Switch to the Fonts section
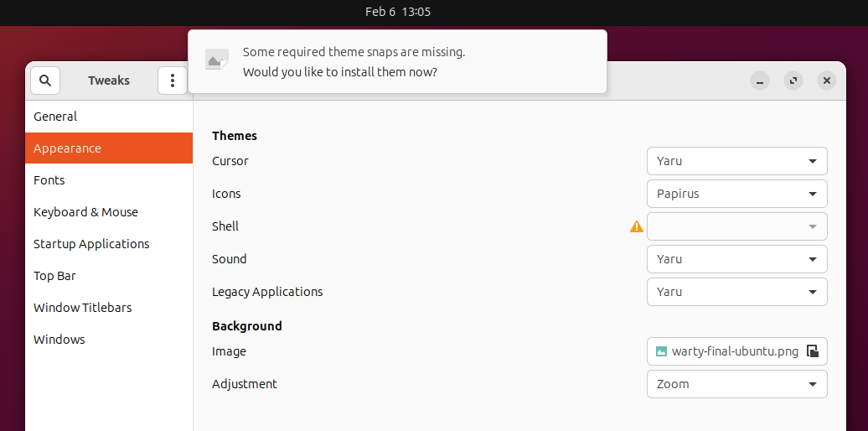 coord(49,180)
